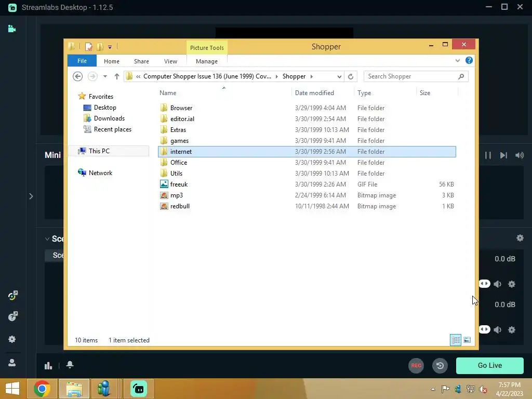This screenshot has width=532, height=399.
Task: Select Desktop in Favorites
Action: 105,108
